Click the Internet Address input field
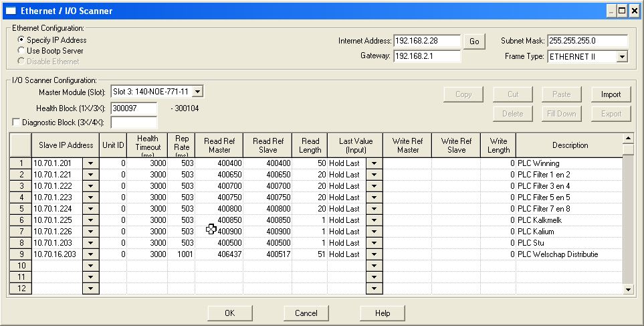This screenshot has width=644, height=326. tap(427, 42)
